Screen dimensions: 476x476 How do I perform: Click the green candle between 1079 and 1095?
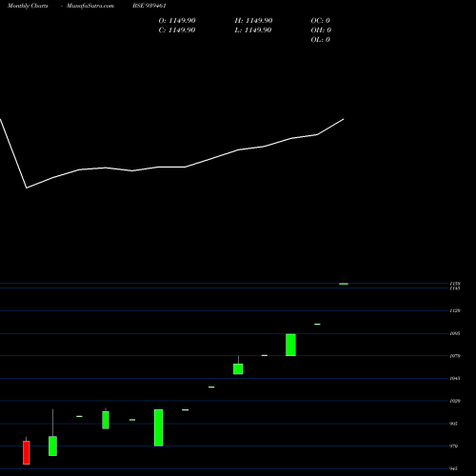pos(290,345)
